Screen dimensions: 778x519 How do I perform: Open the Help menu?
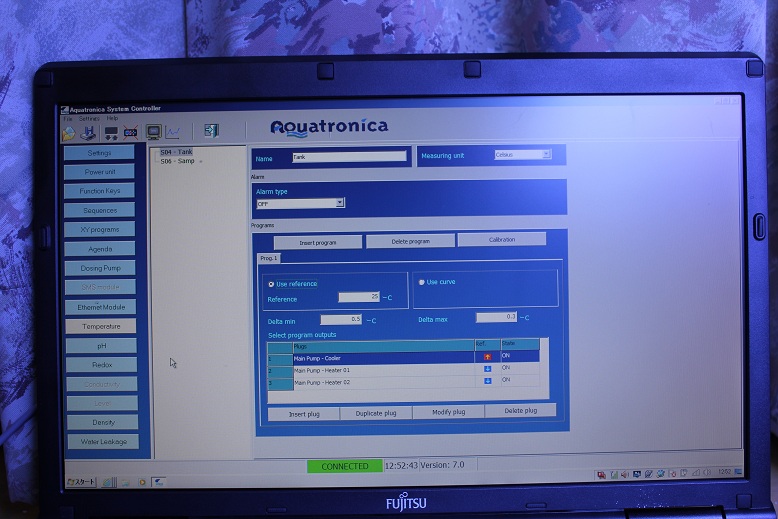pos(112,118)
